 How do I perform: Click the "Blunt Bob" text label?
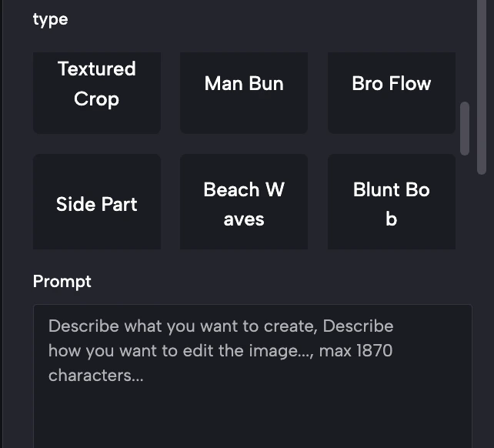(x=391, y=204)
